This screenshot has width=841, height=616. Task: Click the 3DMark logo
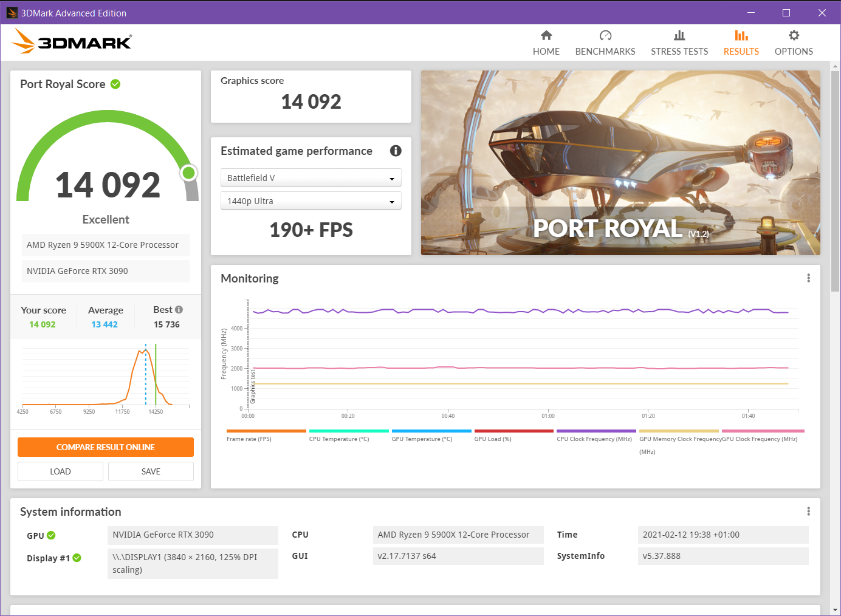(x=72, y=41)
